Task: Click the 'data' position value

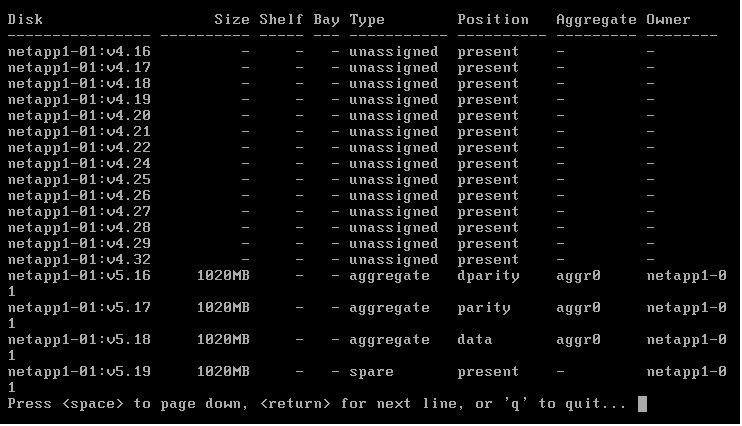Action: [x=475, y=340]
